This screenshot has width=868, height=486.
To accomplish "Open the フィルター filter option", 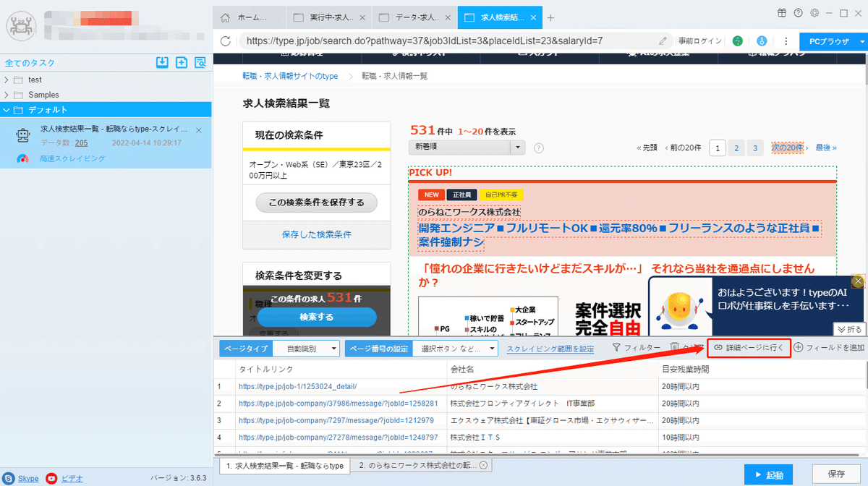I will [x=636, y=347].
